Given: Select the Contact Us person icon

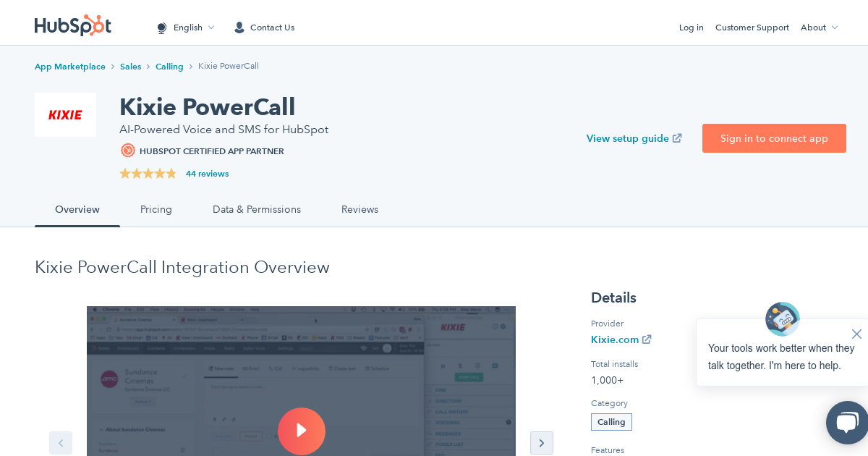Looking at the screenshot, I should [239, 28].
